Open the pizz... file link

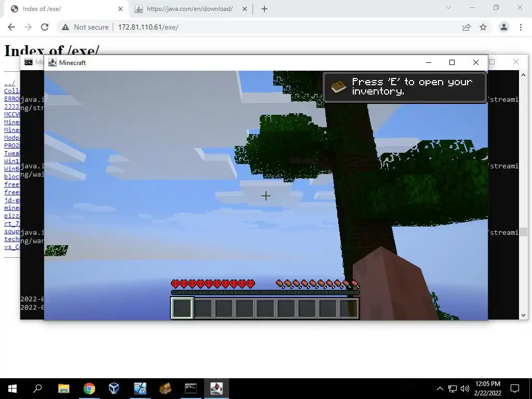click(12, 216)
